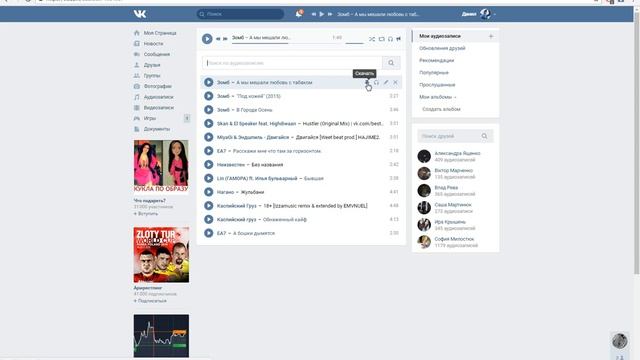
Task: Click the user avatar in header
Action: pyautogui.click(x=485, y=14)
